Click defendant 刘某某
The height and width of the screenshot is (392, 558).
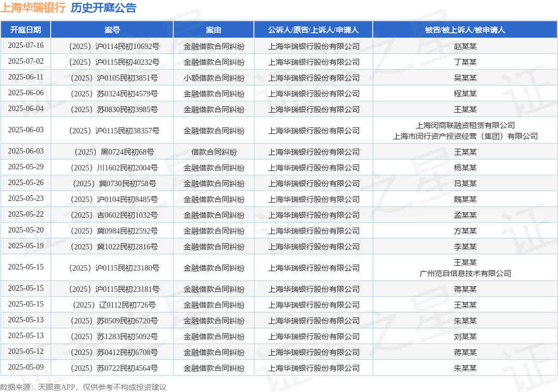(465, 336)
